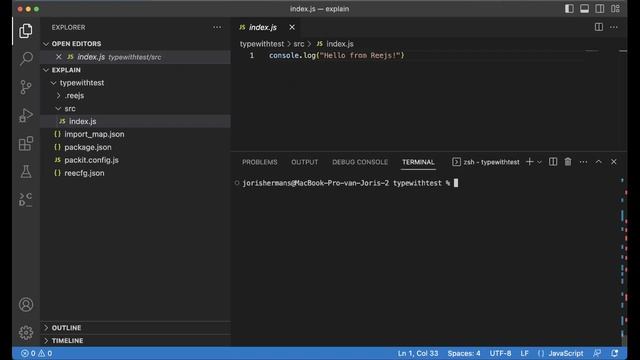This screenshot has width=640, height=360.
Task: Click into the terminal prompt line
Action: pos(350,183)
